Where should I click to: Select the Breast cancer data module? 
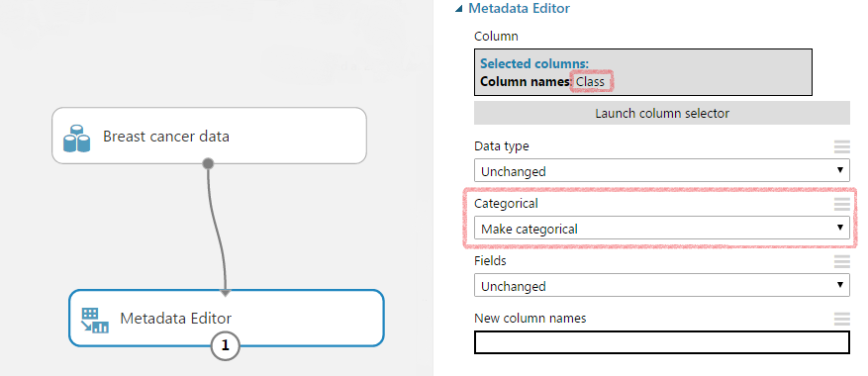click(209, 136)
